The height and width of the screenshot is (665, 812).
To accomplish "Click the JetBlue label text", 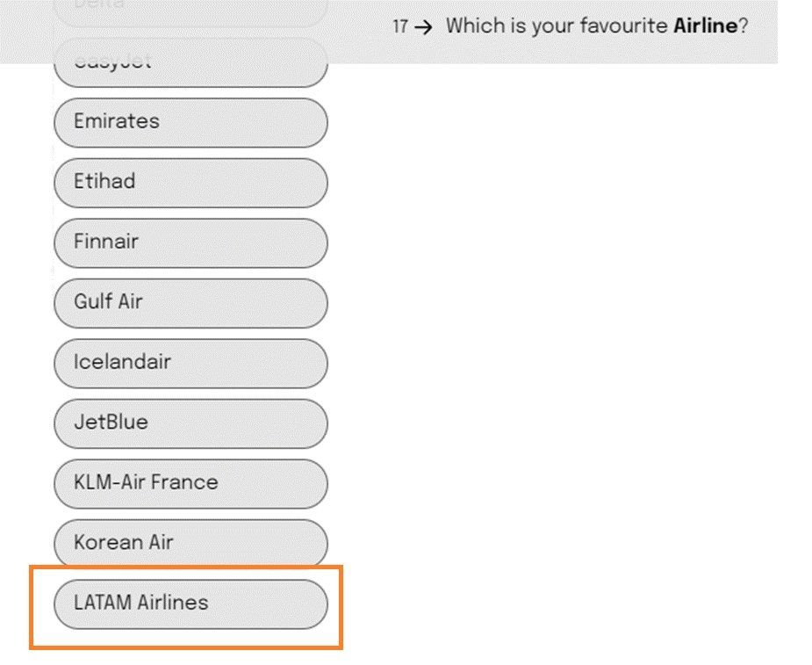I will pyautogui.click(x=111, y=422).
